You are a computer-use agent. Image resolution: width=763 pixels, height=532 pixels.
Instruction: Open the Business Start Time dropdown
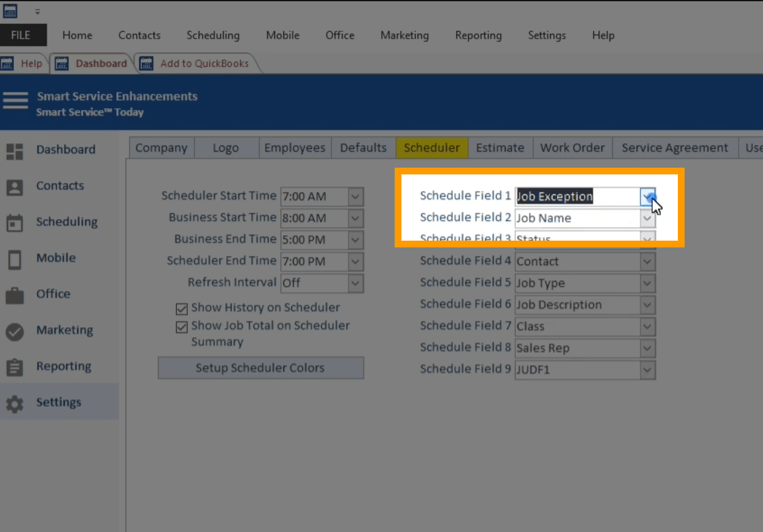tap(355, 218)
